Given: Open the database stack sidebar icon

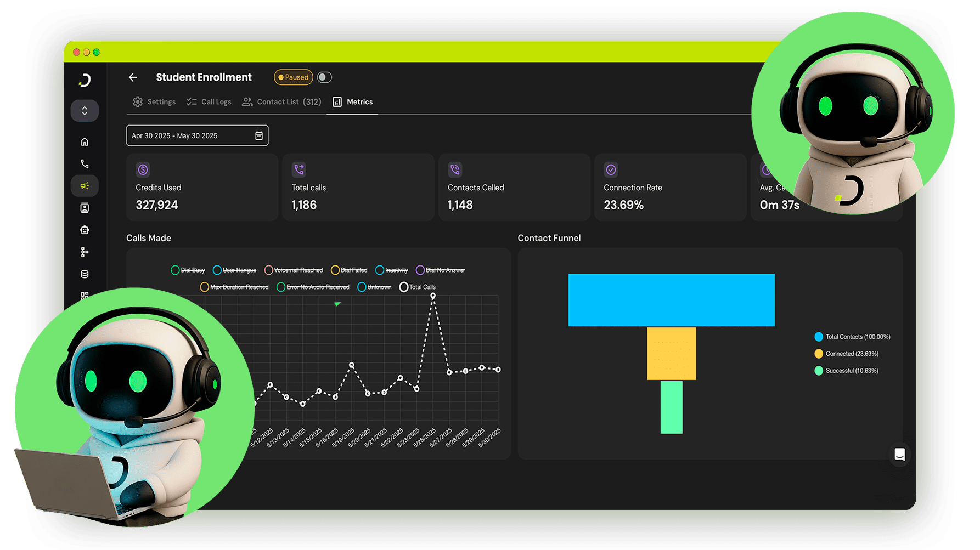Looking at the screenshot, I should pyautogui.click(x=85, y=274).
